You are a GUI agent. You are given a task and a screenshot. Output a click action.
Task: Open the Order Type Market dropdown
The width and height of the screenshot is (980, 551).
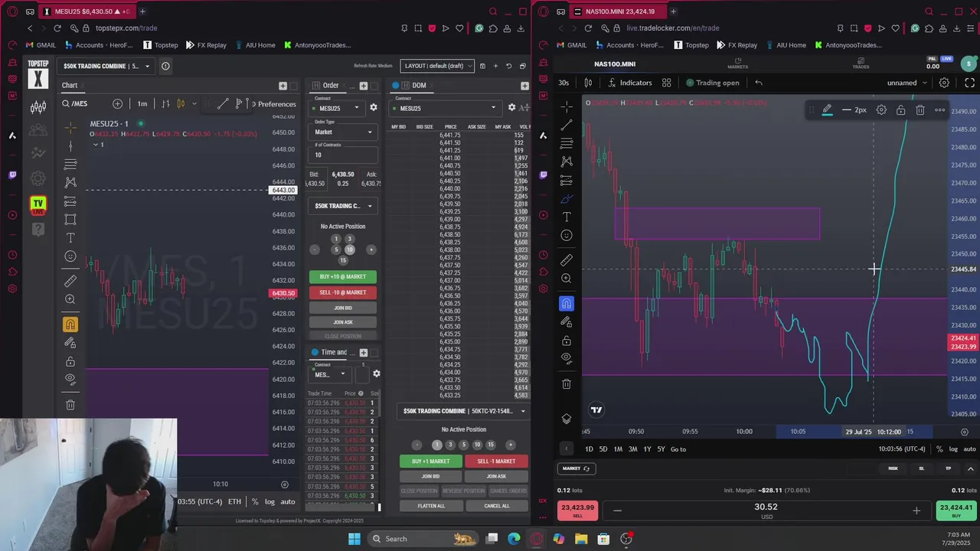(x=345, y=132)
